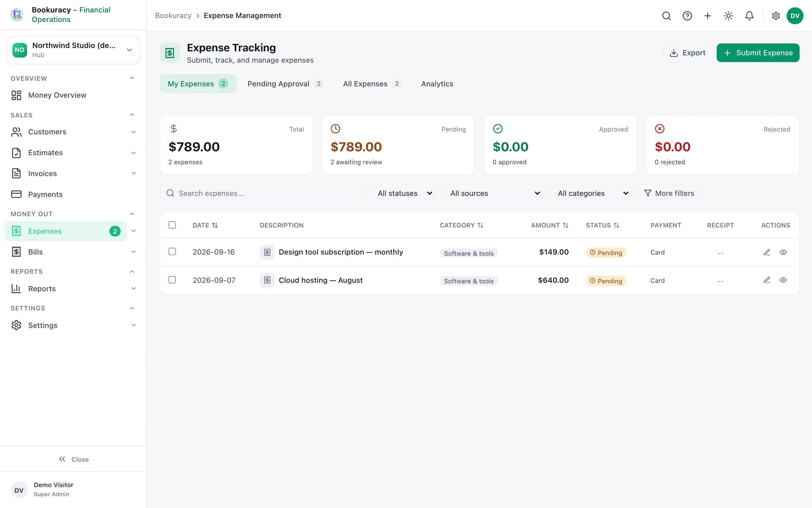812x508 pixels.
Task: Expand the Bills submenu chevron
Action: coord(134,252)
